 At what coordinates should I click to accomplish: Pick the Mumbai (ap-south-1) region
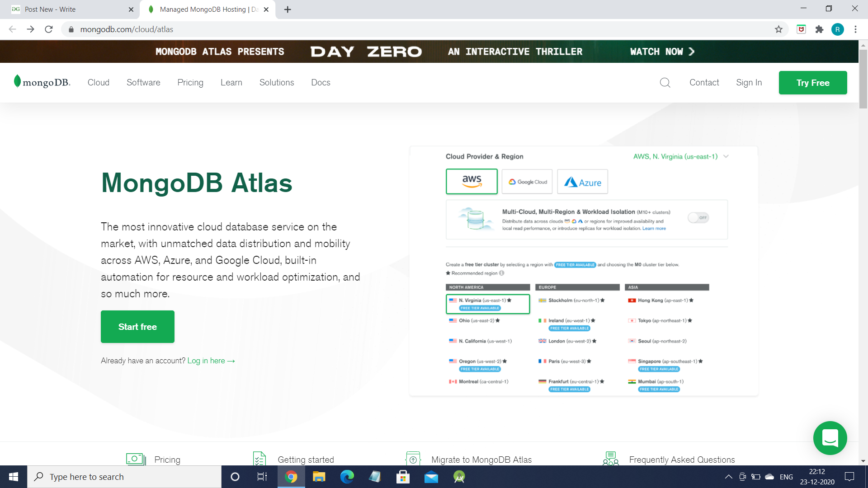656,385
